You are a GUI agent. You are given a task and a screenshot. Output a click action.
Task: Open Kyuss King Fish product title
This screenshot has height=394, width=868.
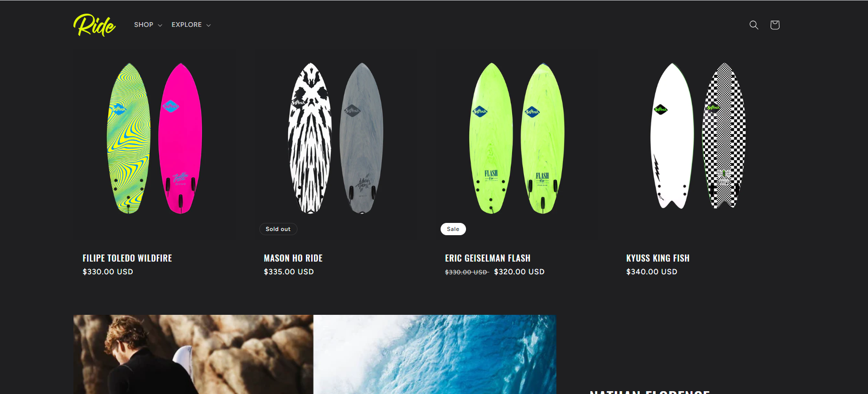tap(658, 258)
